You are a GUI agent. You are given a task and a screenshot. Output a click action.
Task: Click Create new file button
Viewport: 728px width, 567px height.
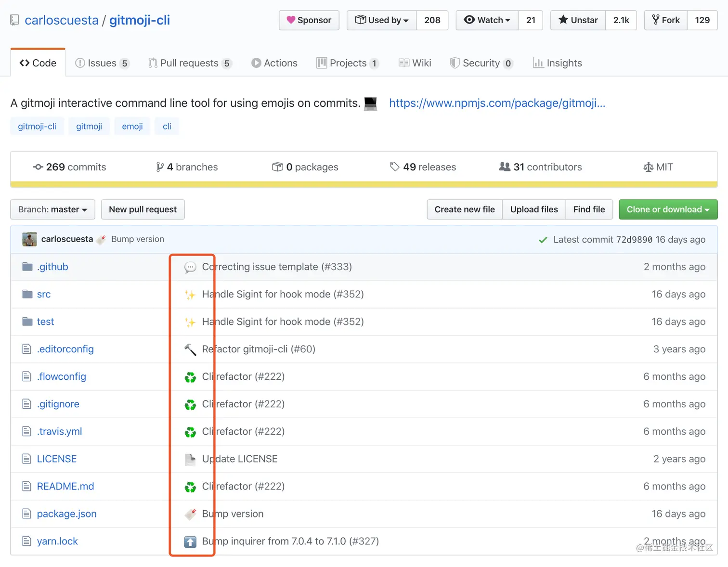tap(465, 209)
